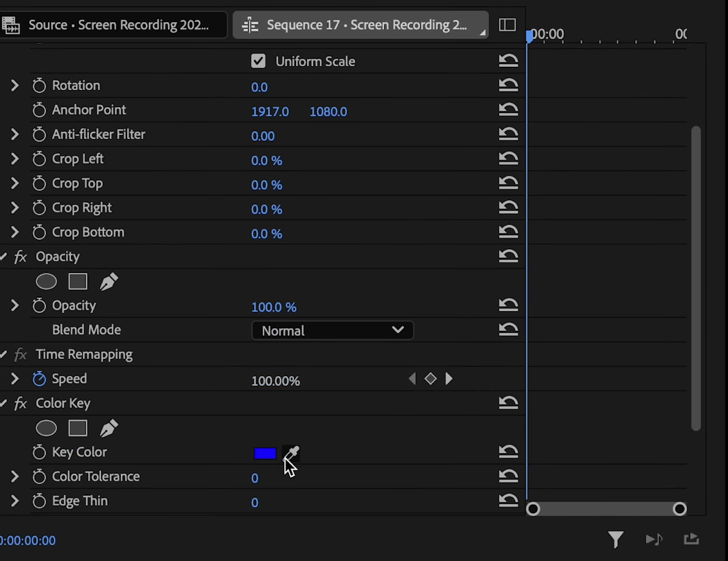
Task: Reset the Uniform Scale parameter
Action: coord(509,60)
